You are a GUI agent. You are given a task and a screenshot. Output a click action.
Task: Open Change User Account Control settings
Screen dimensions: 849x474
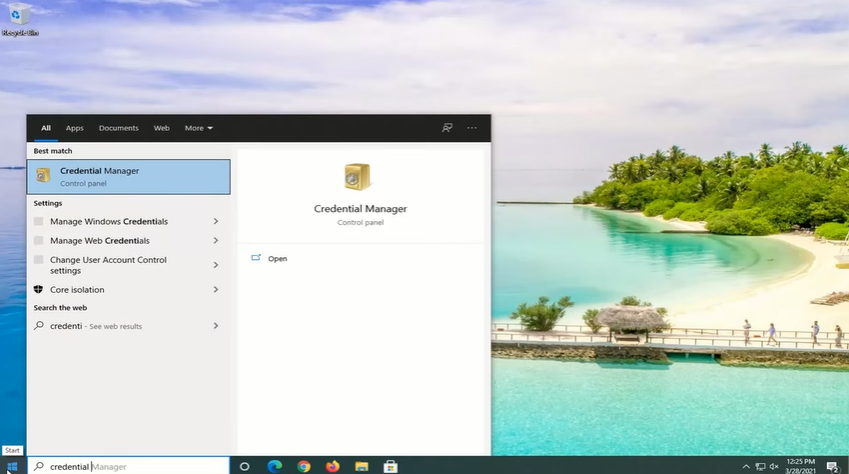pos(128,265)
